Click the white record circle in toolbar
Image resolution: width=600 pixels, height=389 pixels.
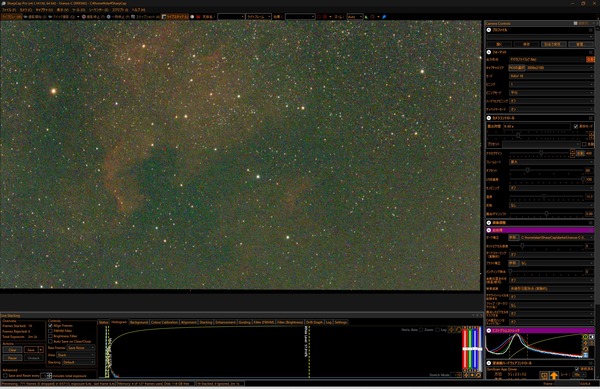click(x=192, y=17)
